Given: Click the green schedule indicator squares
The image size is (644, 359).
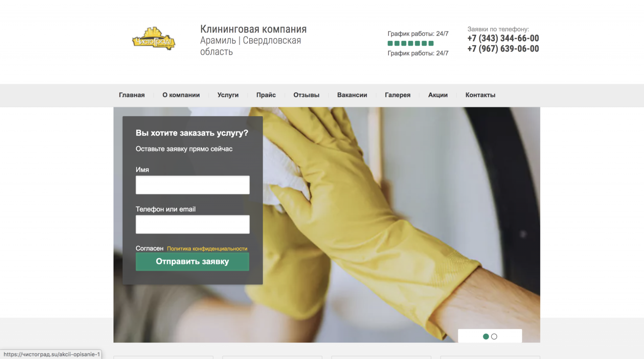Looking at the screenshot, I should coord(410,43).
